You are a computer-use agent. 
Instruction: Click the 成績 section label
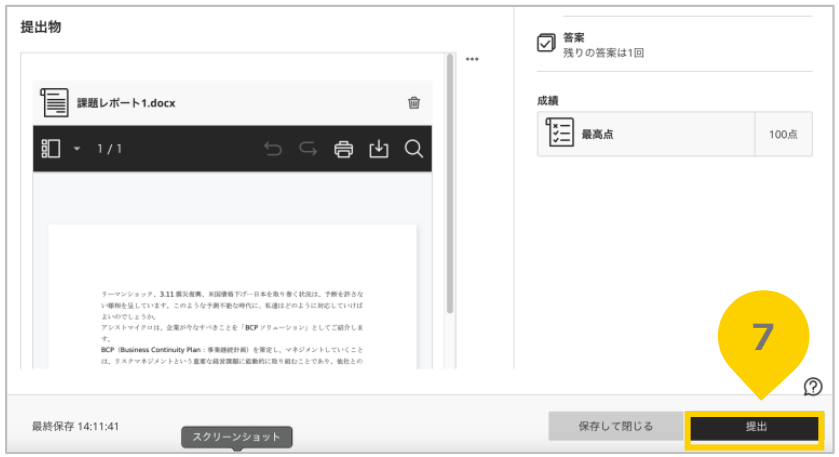[547, 101]
